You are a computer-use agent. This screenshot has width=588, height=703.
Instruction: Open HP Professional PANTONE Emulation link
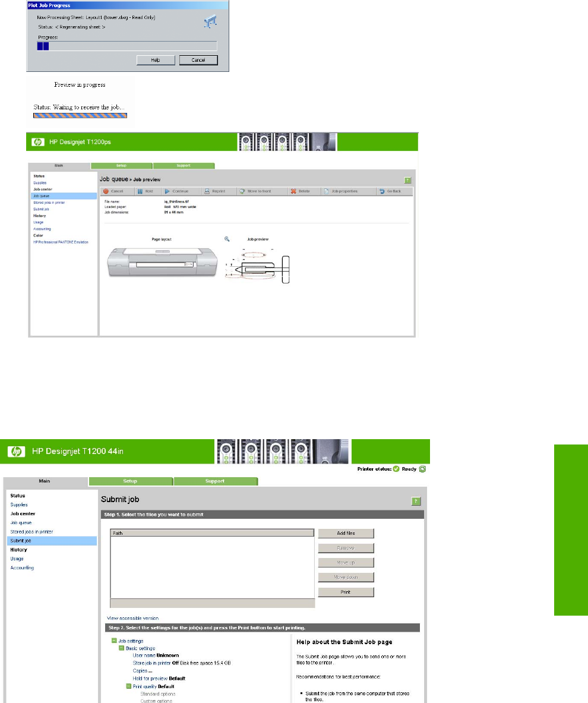61,242
